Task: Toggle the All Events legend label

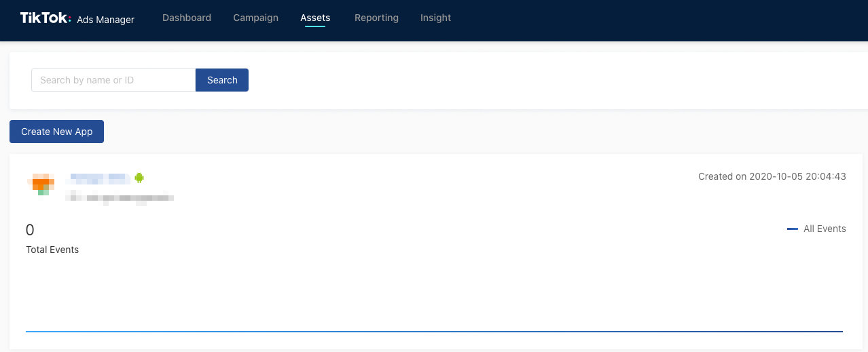Action: coord(825,229)
